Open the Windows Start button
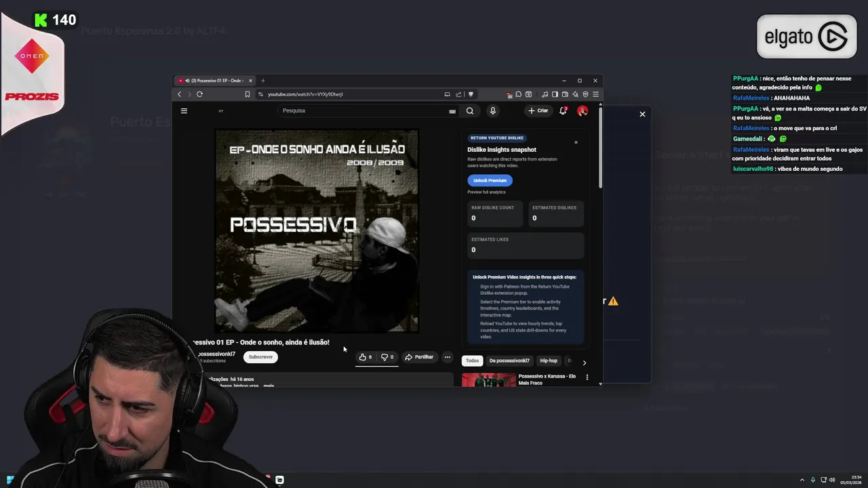 (10, 480)
